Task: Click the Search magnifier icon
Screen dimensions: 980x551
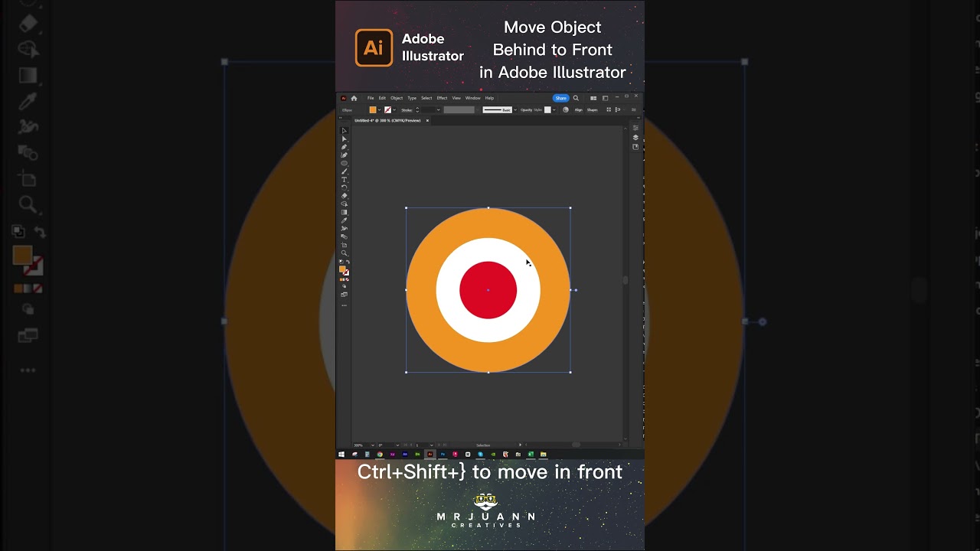Action: pos(576,98)
